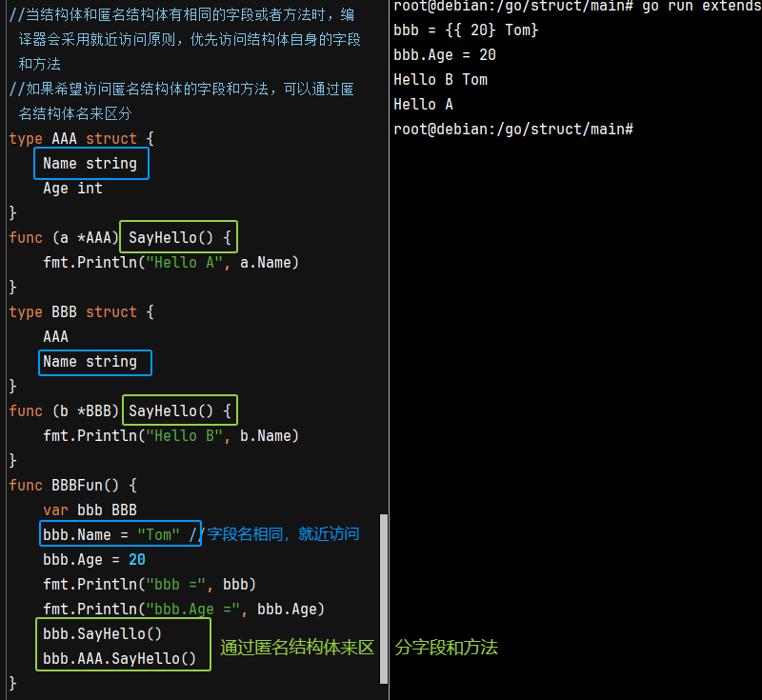The width and height of the screenshot is (762, 700).
Task: Click the "Tom" string literal assignment
Action: click(158, 535)
